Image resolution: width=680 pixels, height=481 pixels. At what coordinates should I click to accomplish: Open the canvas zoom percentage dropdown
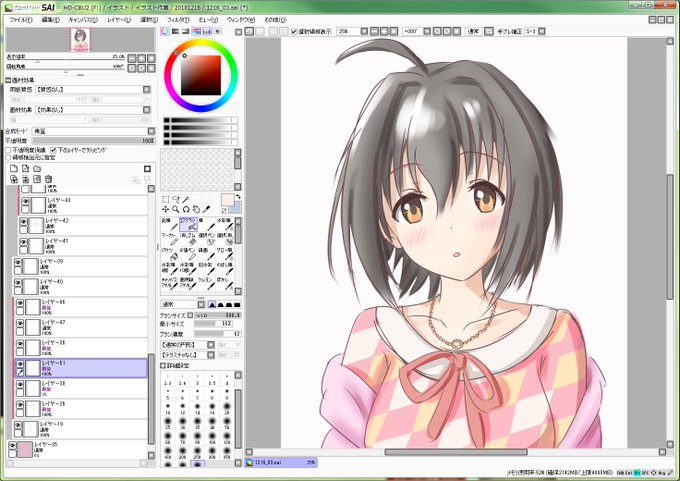click(364, 31)
